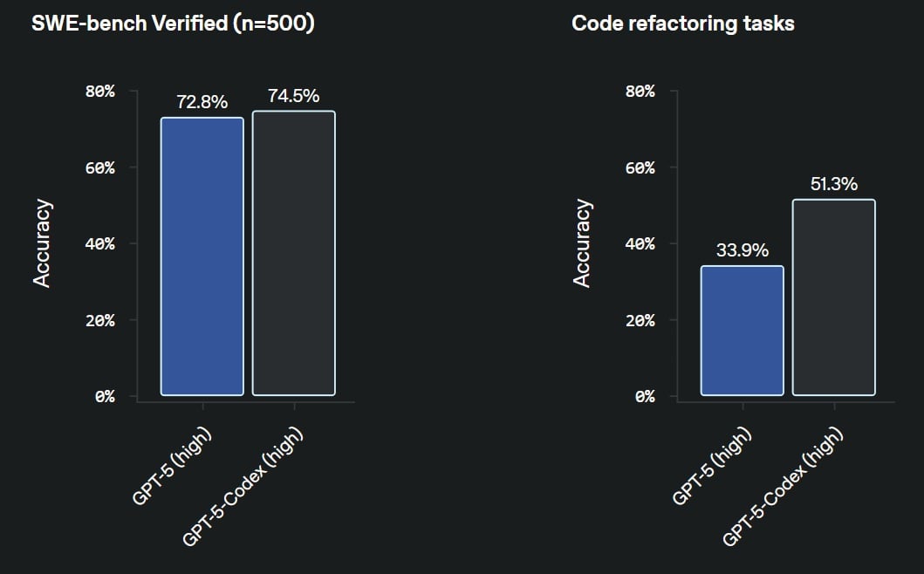
Task: Click the 51.3% value label
Action: coord(834,184)
